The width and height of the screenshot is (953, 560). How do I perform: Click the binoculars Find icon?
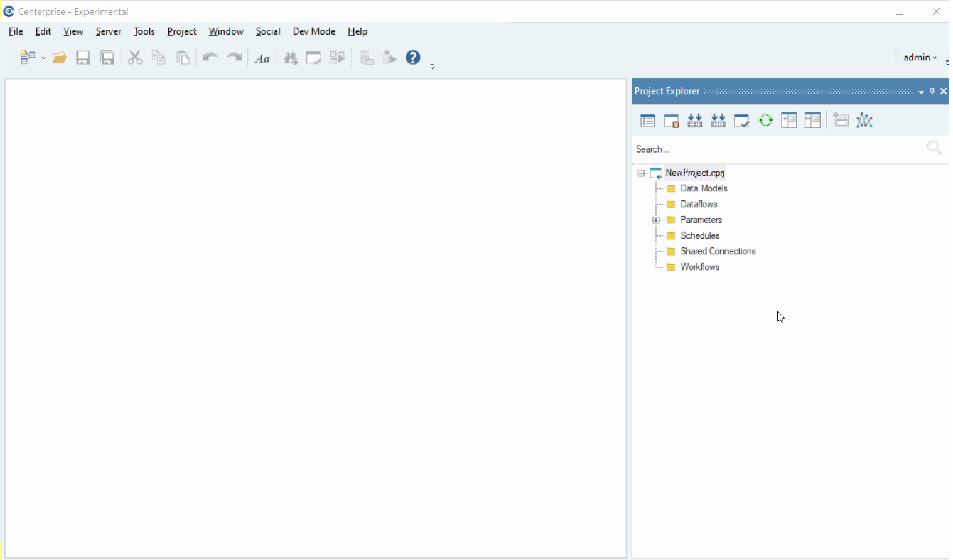[290, 58]
